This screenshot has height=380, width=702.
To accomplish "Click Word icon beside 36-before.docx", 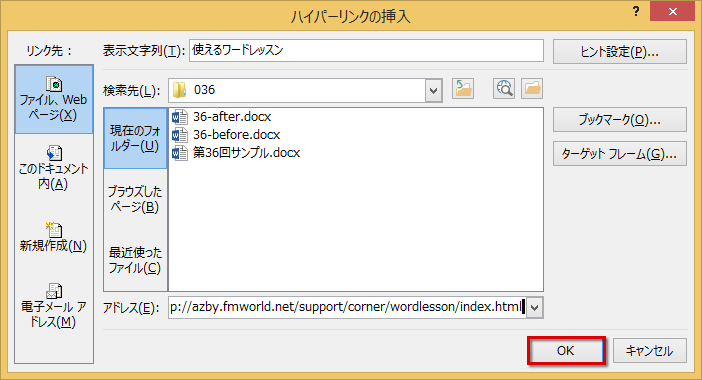I will point(180,135).
